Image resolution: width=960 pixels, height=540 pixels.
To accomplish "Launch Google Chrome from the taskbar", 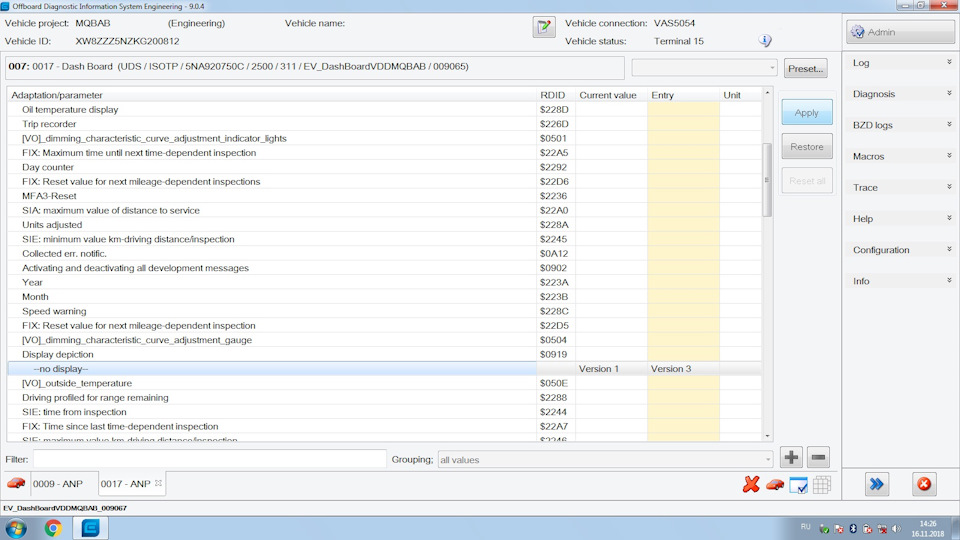I will 53,528.
